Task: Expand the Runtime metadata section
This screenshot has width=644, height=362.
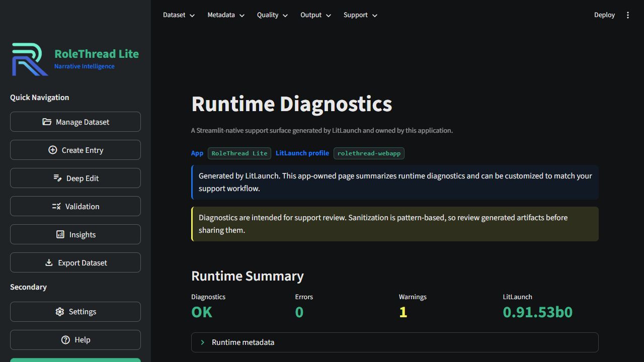Action: tap(395, 342)
